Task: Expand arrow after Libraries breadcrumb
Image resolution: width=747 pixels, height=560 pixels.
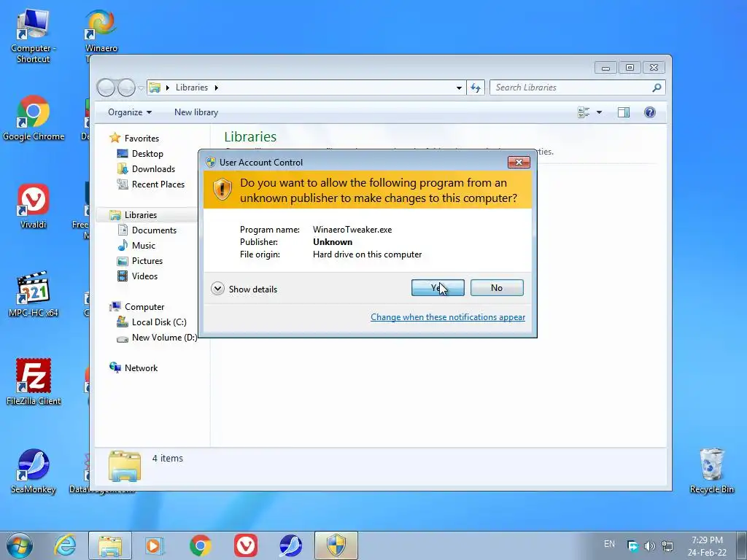Action: pyautogui.click(x=216, y=87)
